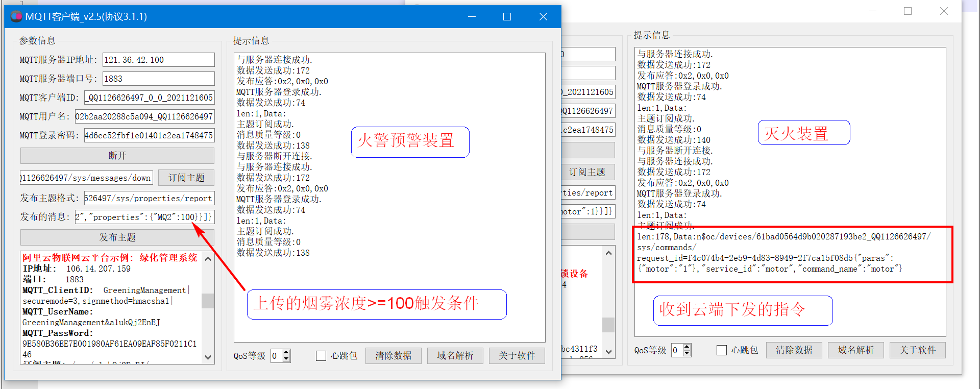Close the background MQTT window
The height and width of the screenshot is (389, 980).
(x=944, y=11)
